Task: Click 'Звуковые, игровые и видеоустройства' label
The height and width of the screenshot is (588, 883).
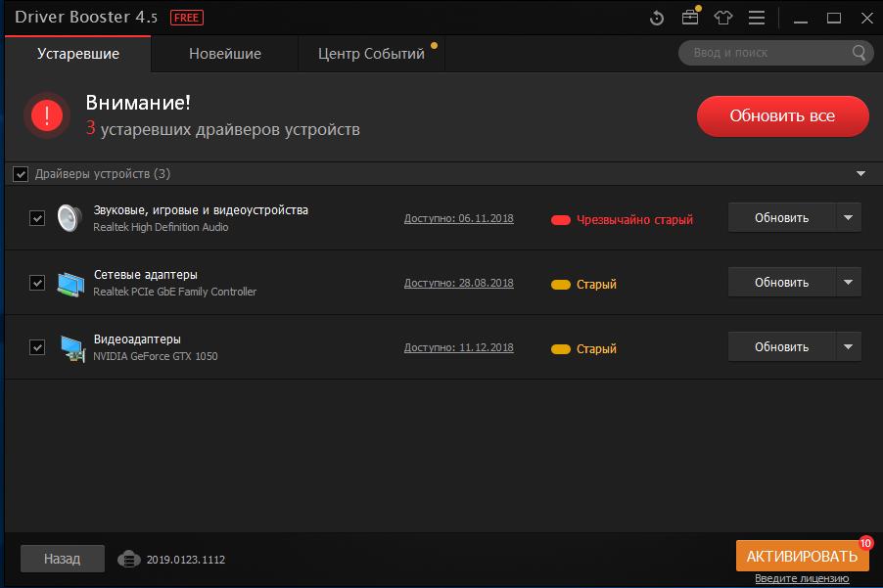Action: 201,210
